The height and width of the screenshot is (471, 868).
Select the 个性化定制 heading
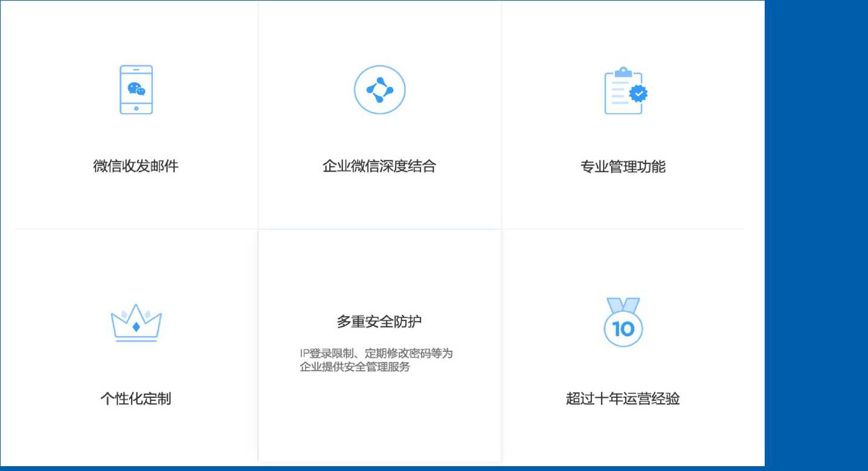point(136,398)
